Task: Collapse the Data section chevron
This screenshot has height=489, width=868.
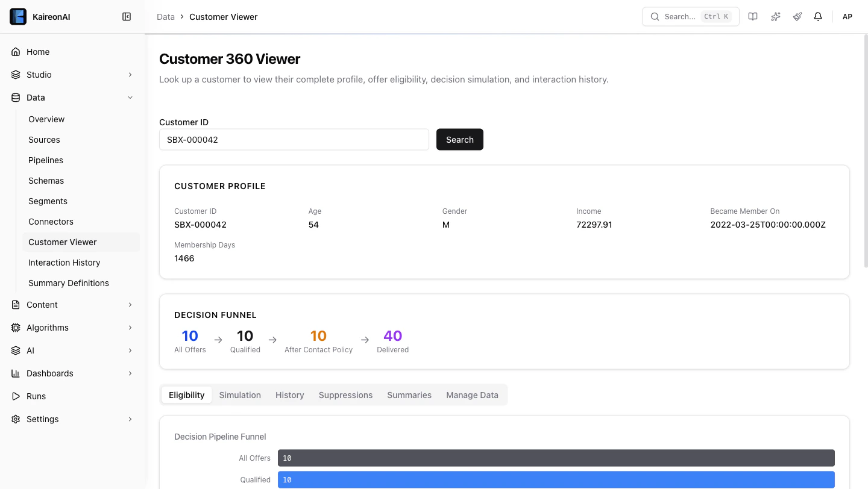Action: click(x=130, y=97)
